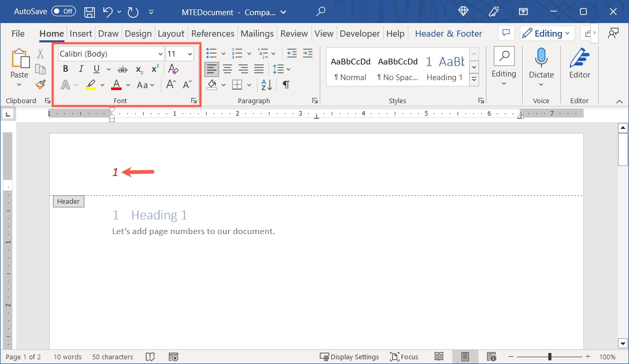Expand the Line Spacing options
The image size is (629, 364).
pyautogui.click(x=288, y=69)
